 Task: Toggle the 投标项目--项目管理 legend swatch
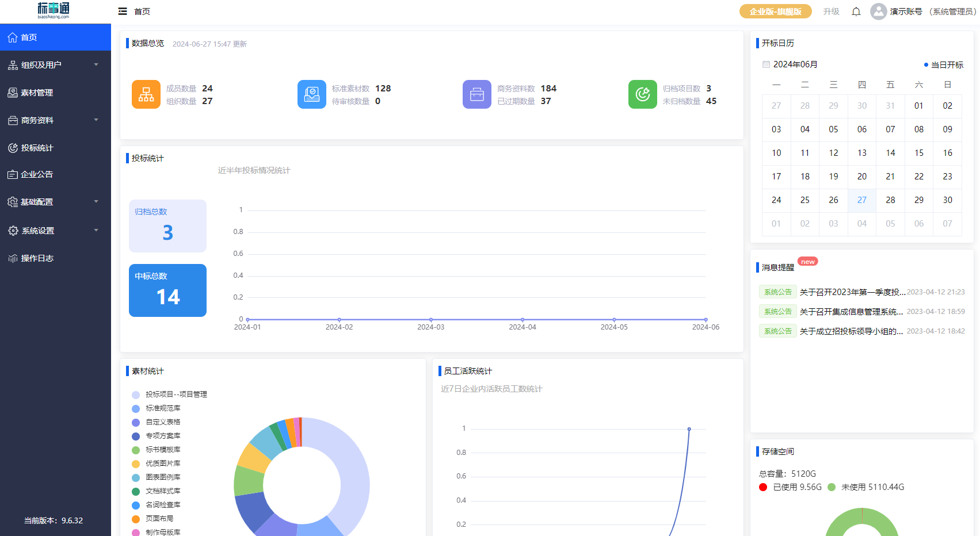point(136,395)
